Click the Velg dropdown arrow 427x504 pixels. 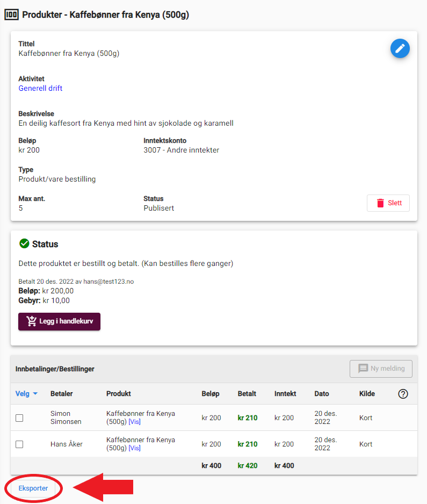coord(35,394)
